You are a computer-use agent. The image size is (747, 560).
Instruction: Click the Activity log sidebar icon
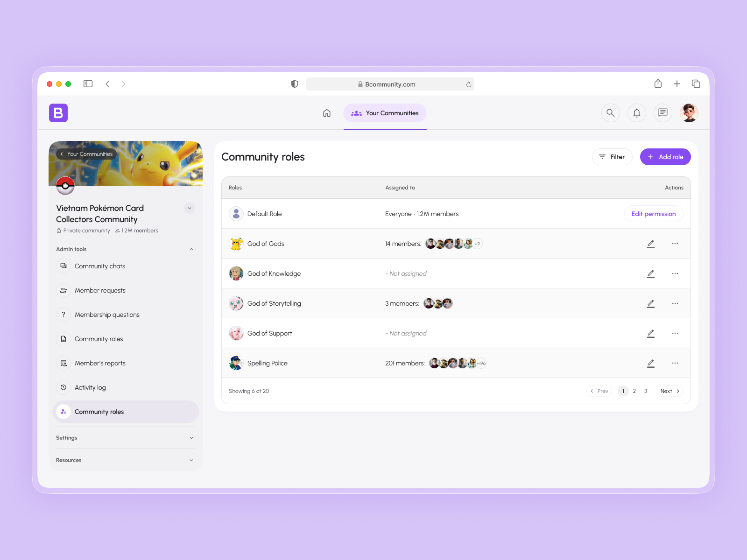pos(63,387)
